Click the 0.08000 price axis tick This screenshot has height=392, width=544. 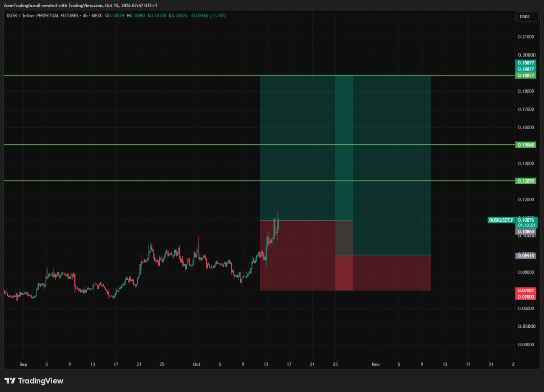click(x=526, y=272)
